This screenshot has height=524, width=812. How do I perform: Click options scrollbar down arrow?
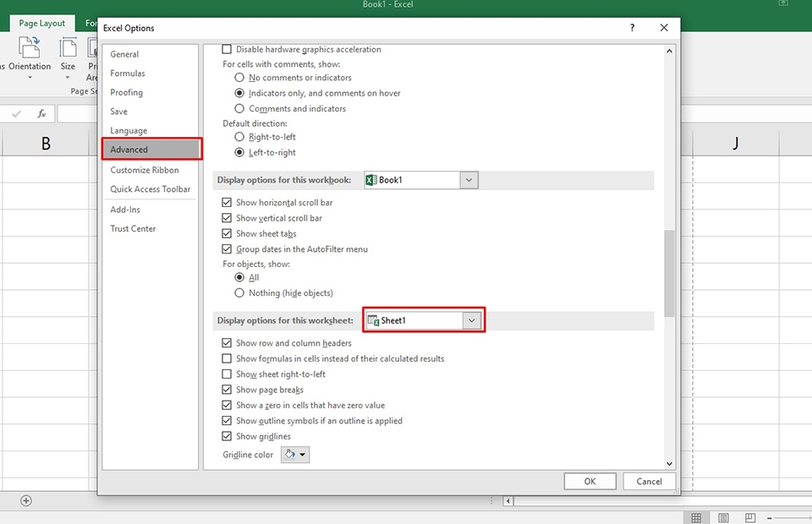tap(669, 464)
